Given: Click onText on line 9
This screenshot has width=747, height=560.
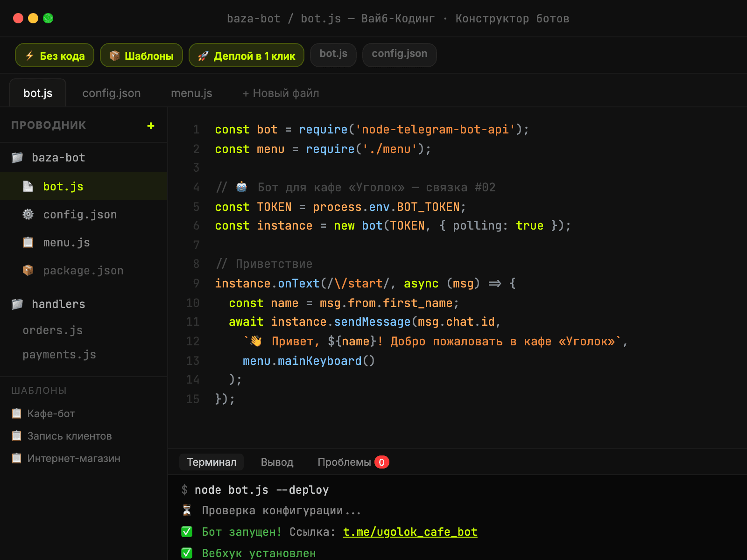Looking at the screenshot, I should click(299, 283).
